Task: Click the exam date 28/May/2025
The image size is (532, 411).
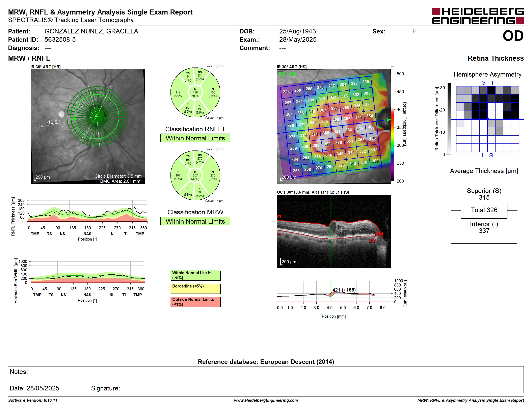Action: click(298, 39)
